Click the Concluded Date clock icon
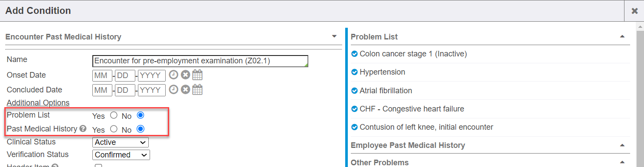 (x=173, y=90)
